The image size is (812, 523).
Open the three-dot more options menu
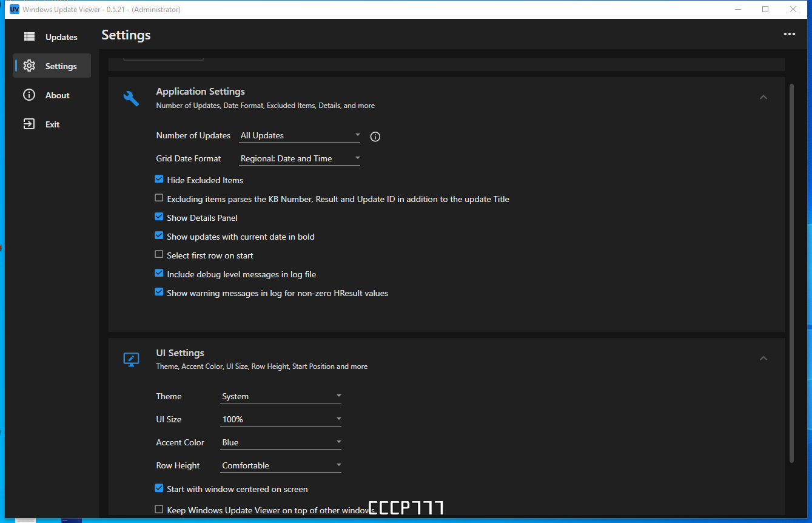tap(789, 35)
